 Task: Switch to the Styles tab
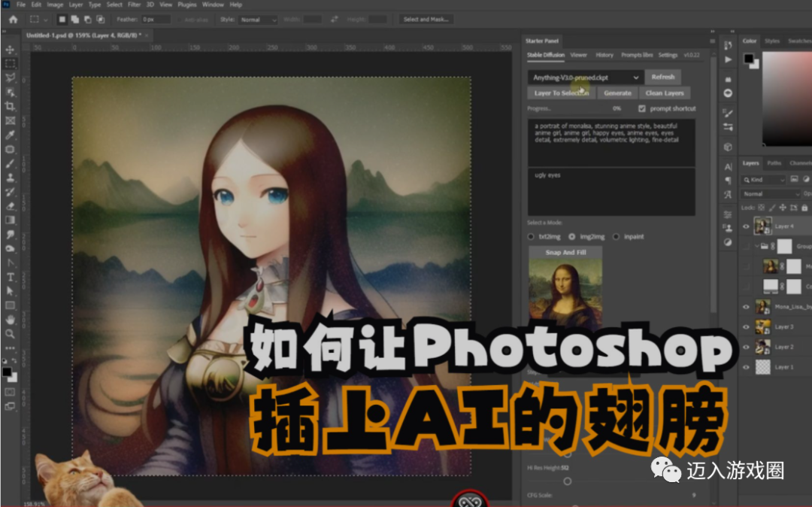(771, 41)
